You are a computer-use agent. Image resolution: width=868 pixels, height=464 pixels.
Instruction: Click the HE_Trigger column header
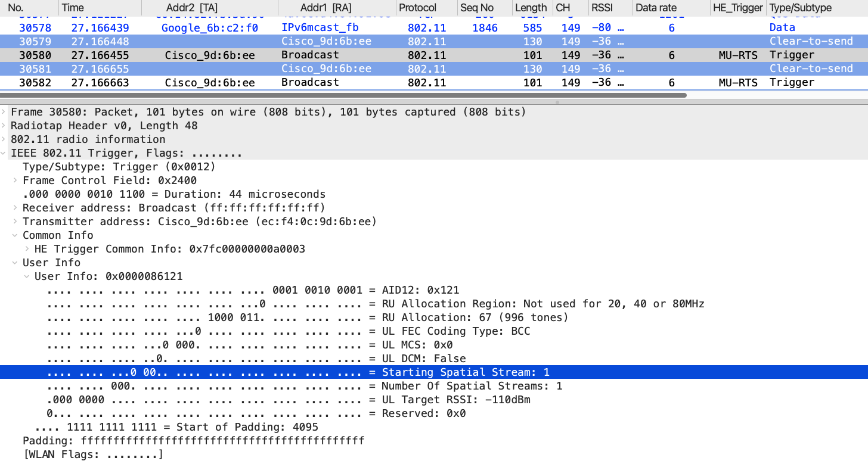pyautogui.click(x=738, y=8)
